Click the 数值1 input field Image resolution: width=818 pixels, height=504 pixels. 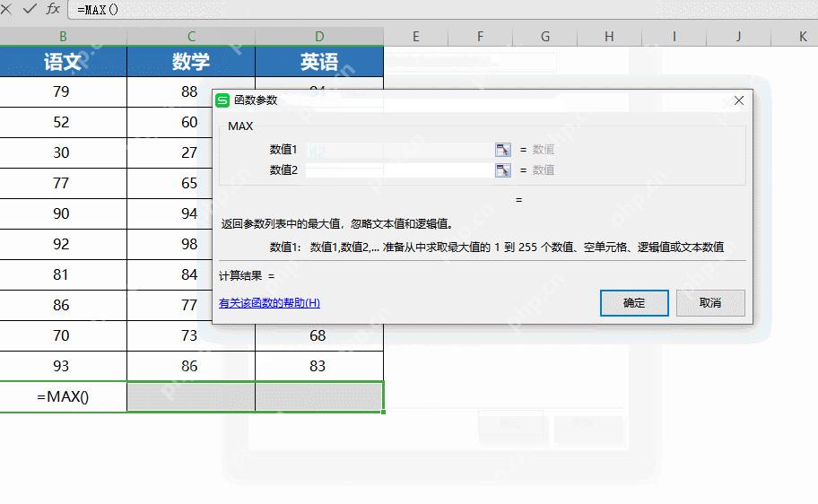tap(400, 150)
